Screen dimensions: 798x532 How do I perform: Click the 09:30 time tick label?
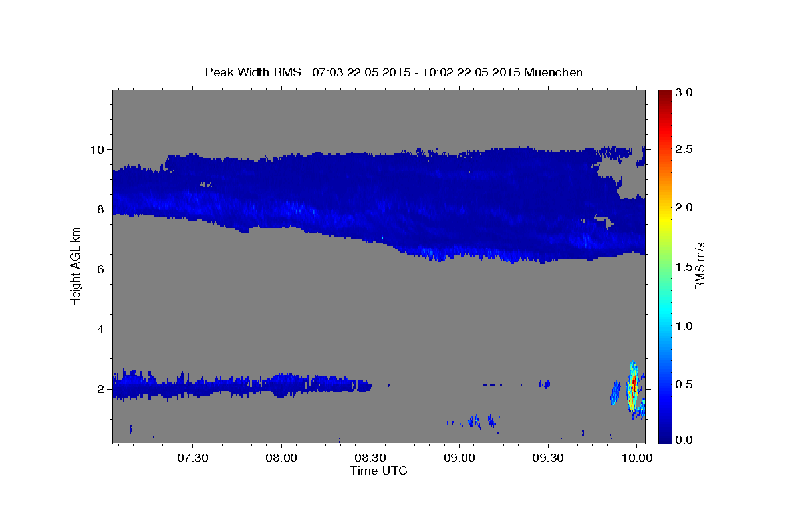[549, 458]
